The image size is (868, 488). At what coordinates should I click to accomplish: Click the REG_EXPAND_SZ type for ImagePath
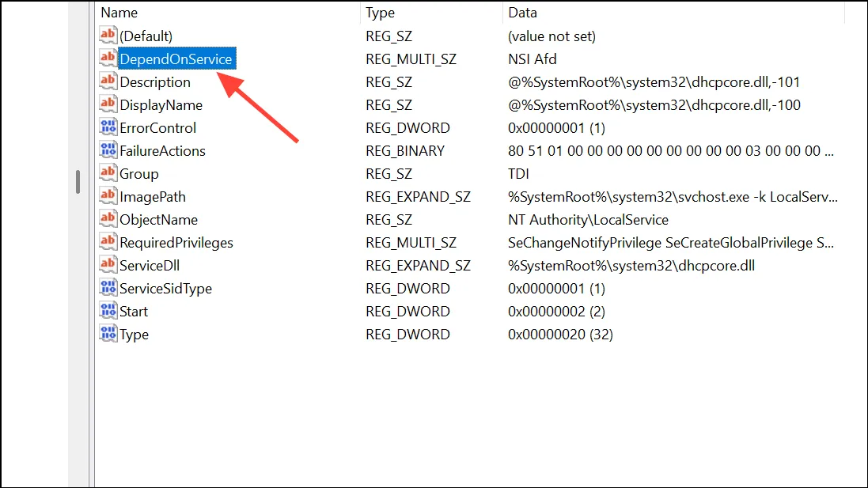418,197
